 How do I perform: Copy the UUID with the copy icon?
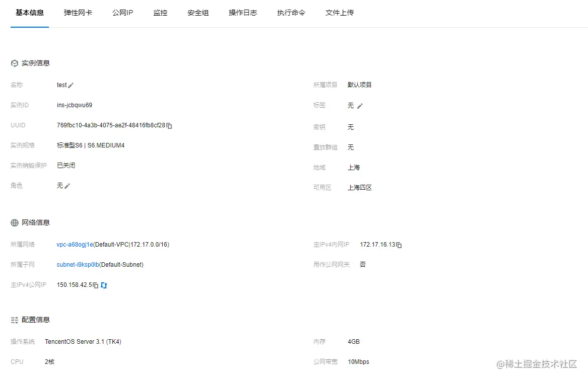point(169,125)
